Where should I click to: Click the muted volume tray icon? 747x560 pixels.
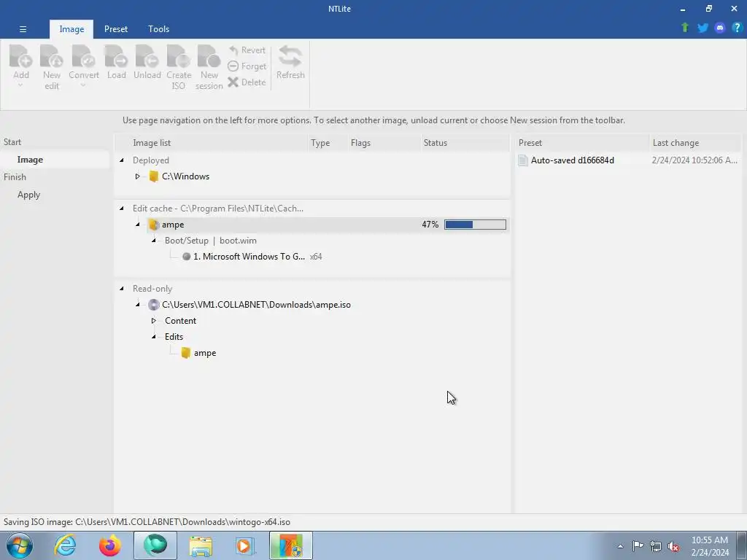click(673, 546)
